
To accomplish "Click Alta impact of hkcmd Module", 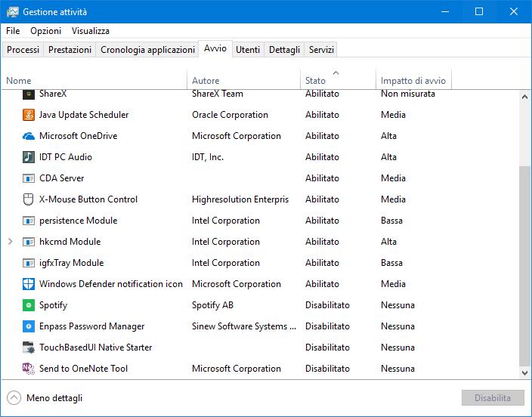I will (388, 242).
